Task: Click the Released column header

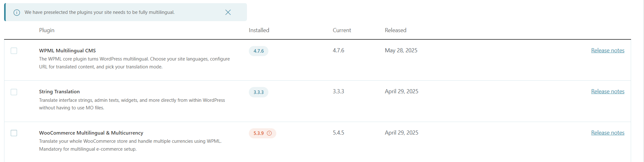Action: point(395,30)
